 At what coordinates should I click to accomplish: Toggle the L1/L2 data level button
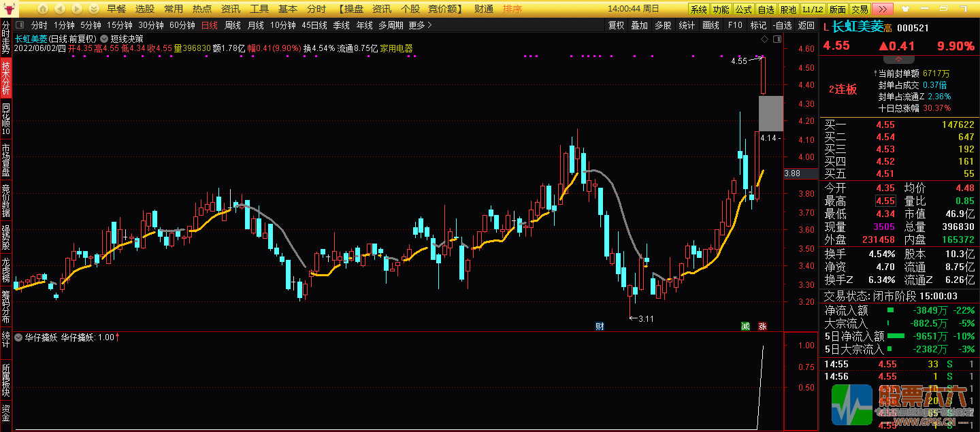tap(812, 10)
